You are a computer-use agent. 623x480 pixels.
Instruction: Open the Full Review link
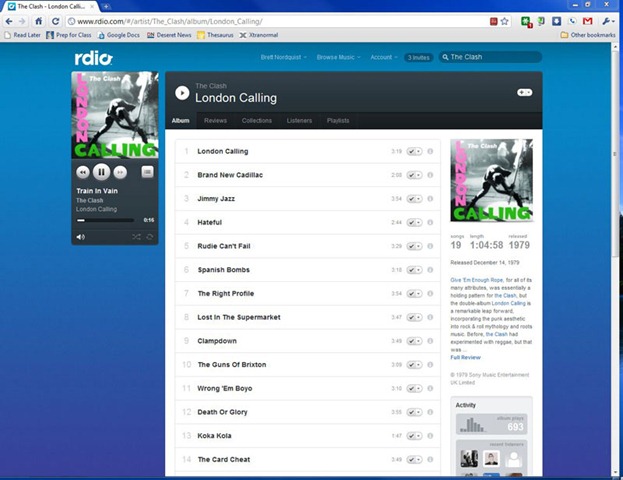(466, 357)
